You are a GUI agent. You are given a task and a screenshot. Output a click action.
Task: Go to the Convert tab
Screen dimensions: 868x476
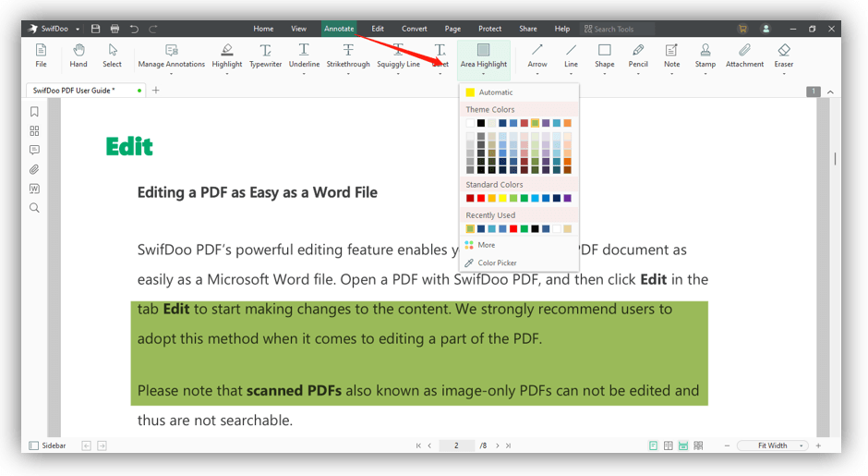tap(414, 29)
